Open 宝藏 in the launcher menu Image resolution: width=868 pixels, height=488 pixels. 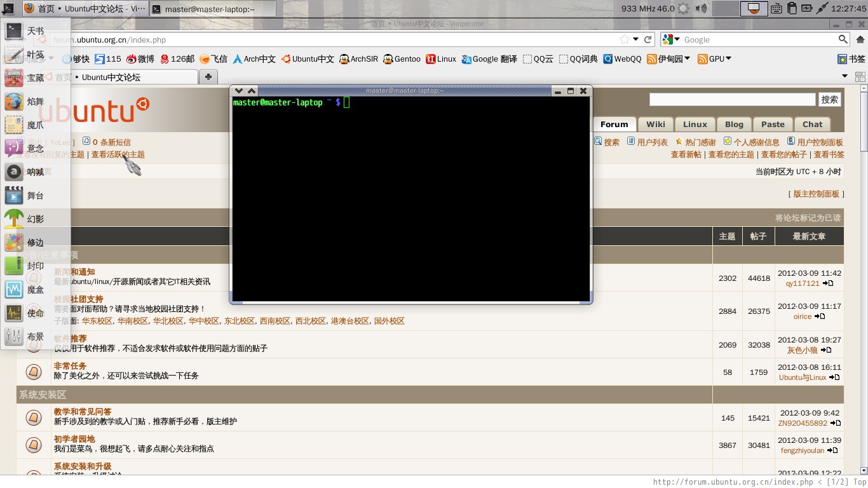tap(35, 78)
